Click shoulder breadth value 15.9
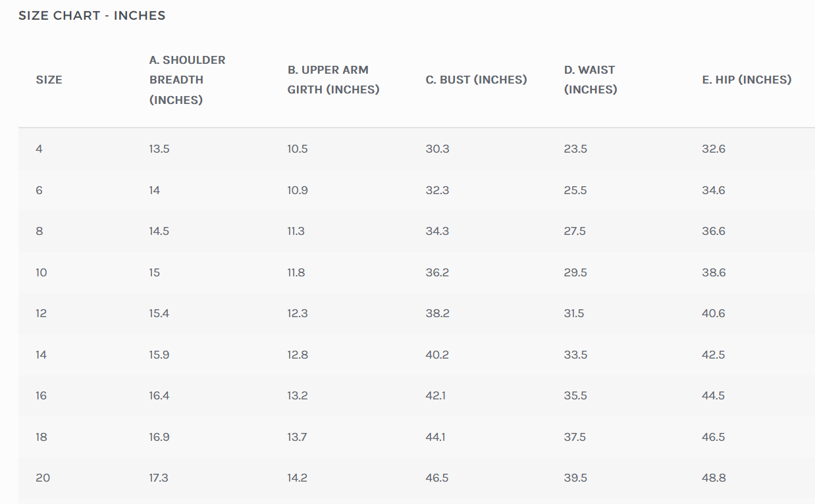The image size is (815, 504). 159,355
